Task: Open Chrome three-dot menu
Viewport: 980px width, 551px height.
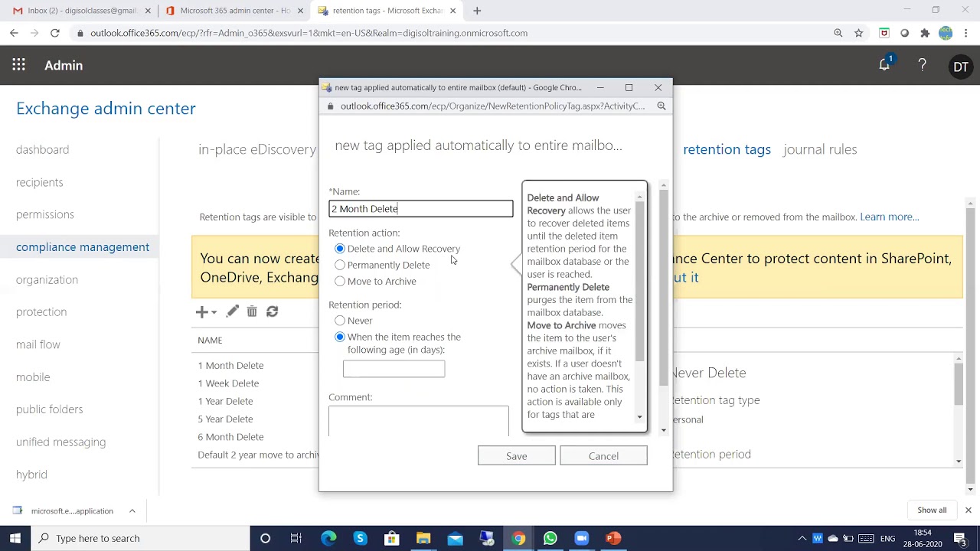Action: pos(966,33)
